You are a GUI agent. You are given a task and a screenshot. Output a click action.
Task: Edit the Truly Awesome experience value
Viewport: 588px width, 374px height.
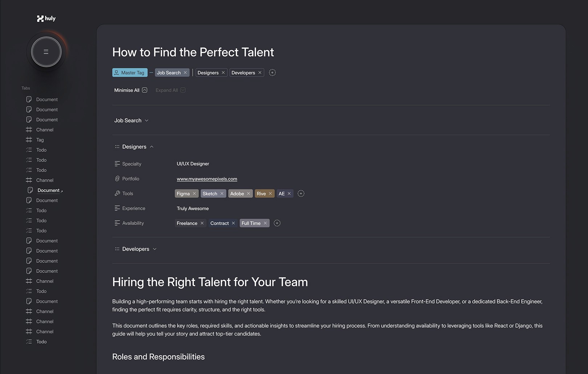pos(193,208)
